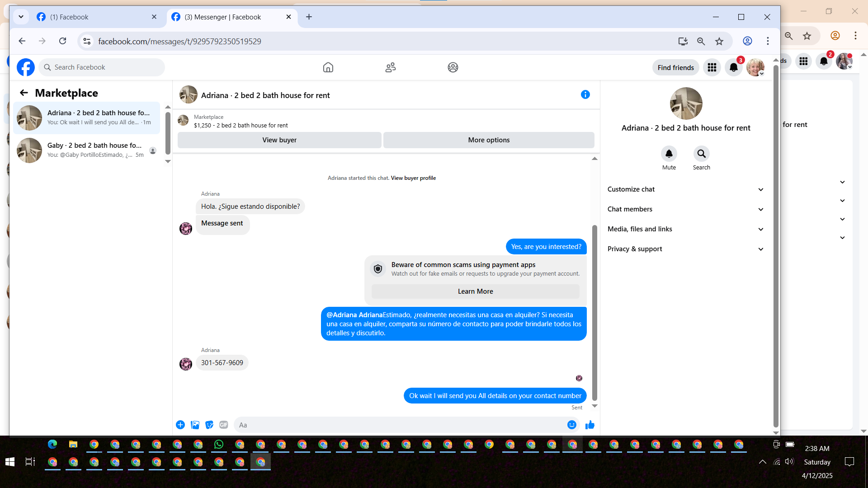
Task: Click the Search Facebook field
Action: pos(102,67)
